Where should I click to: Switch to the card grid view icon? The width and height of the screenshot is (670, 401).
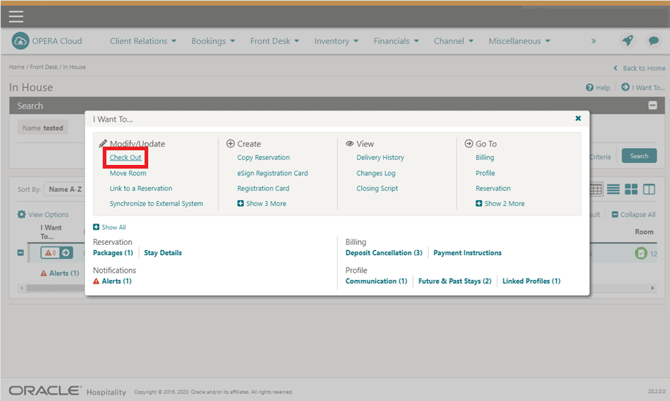631,189
